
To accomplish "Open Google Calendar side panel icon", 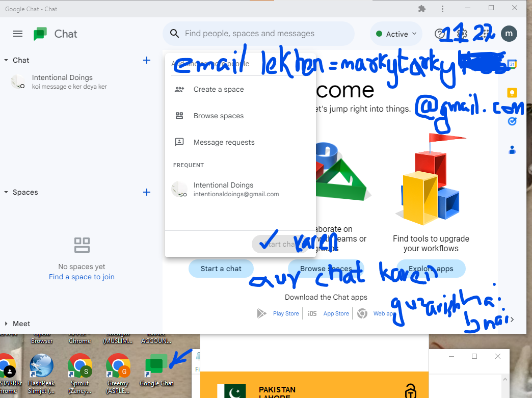I will pos(512,64).
